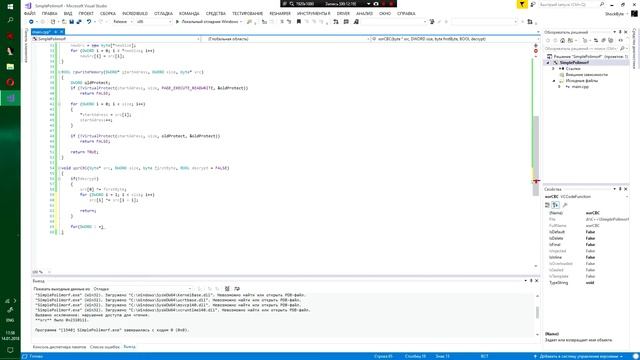Click Show All Files icon in Solution Explorer
Image resolution: width=640 pixels, height=360 pixels.
(611, 40)
